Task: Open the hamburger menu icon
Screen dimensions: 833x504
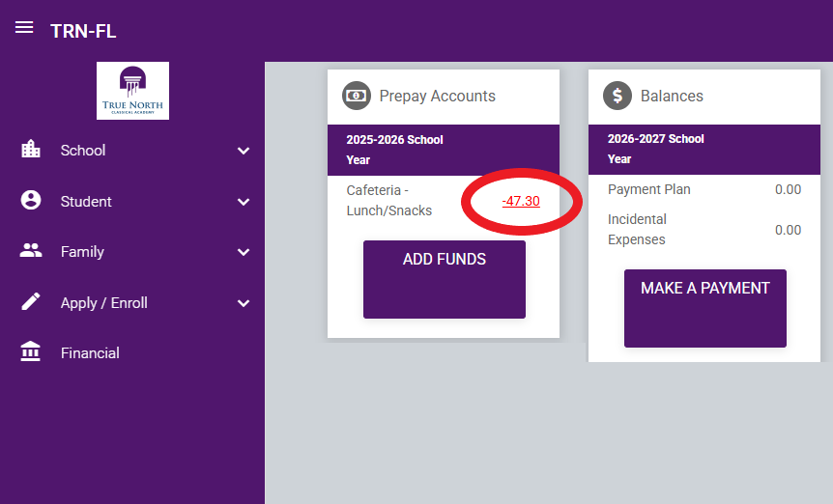Action: [24, 27]
